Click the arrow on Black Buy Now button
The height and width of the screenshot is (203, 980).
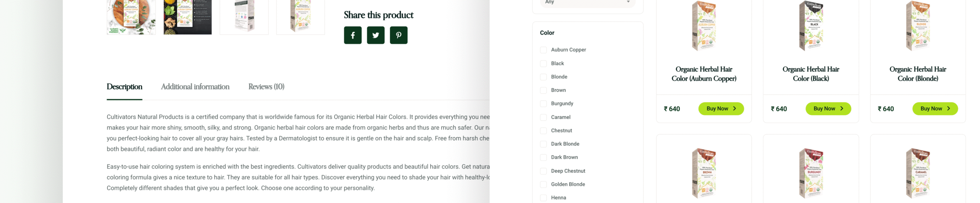(x=841, y=109)
